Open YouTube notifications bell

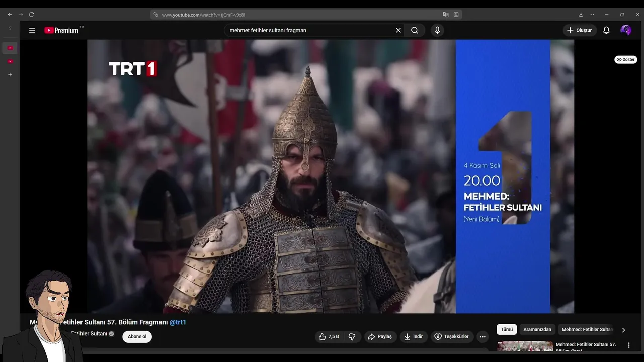point(606,30)
